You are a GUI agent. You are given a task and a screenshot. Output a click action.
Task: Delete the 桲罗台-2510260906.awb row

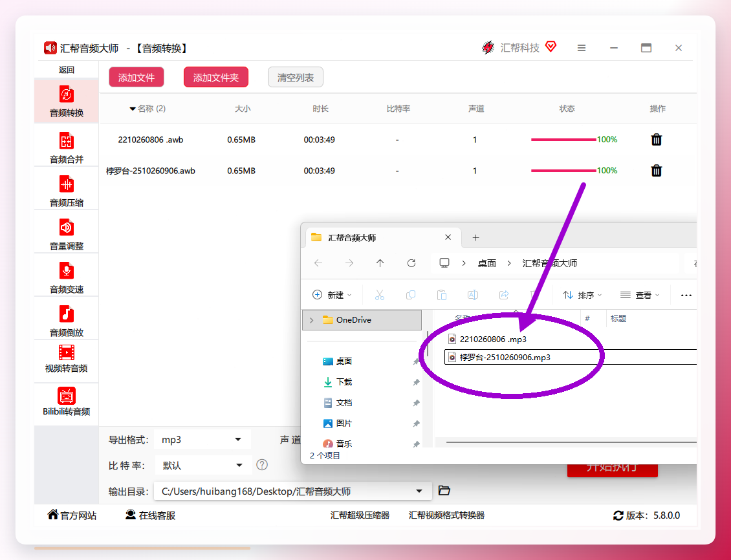(657, 171)
